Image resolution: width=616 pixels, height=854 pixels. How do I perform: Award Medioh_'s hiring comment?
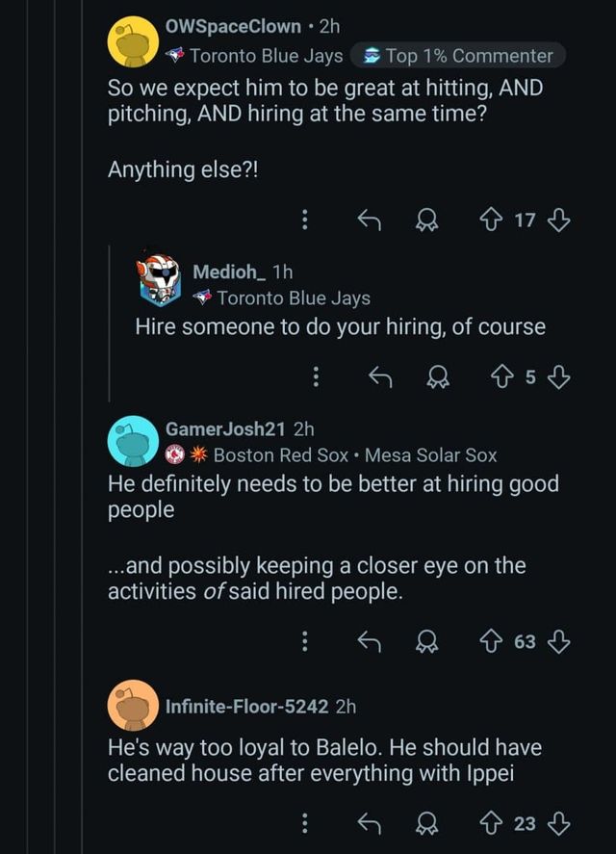(438, 377)
